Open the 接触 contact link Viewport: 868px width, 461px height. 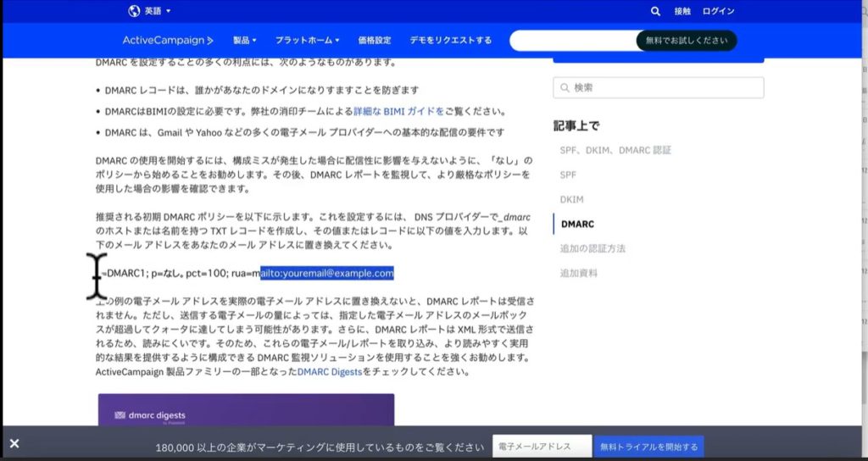coord(682,12)
